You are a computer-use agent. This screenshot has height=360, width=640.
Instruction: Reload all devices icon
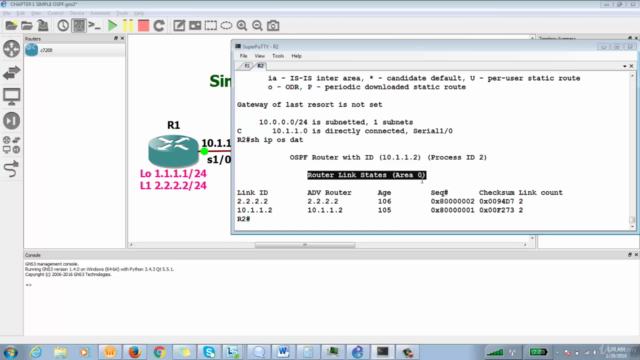[x=159, y=26]
